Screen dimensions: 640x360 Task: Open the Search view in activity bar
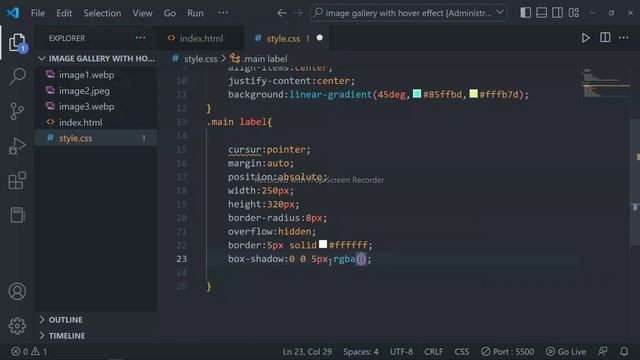(x=17, y=76)
